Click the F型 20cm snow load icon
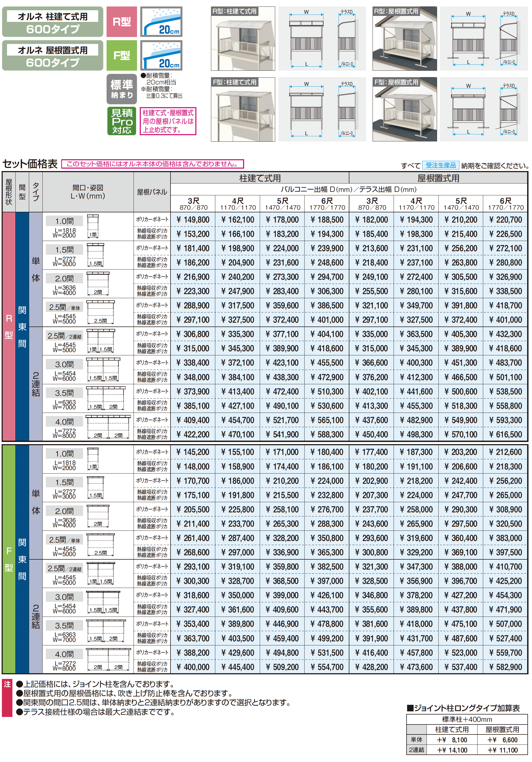Viewport: 532px width, 762px height. (x=161, y=55)
